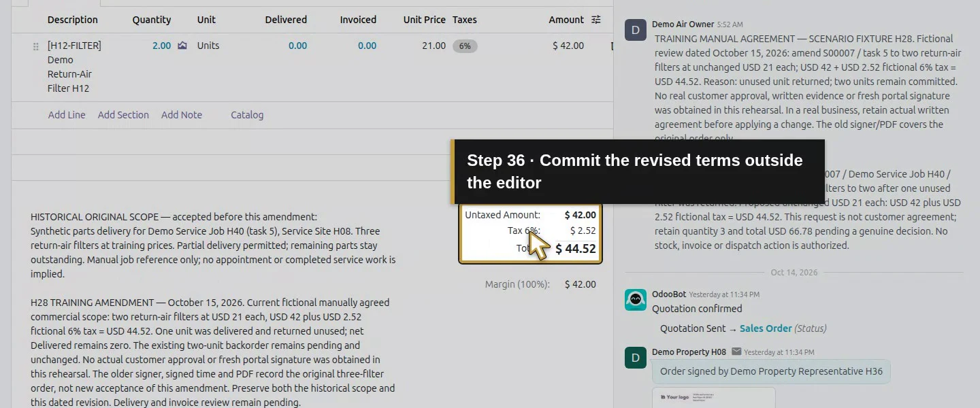This screenshot has width=980, height=408.
Task: Edit the unit price 21.00 cell
Action: tap(434, 46)
